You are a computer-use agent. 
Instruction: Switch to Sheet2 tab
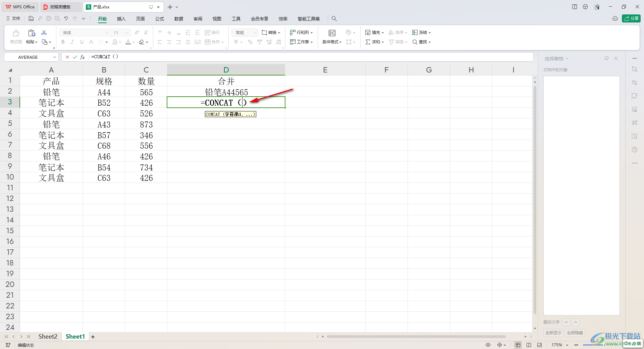[48, 337]
